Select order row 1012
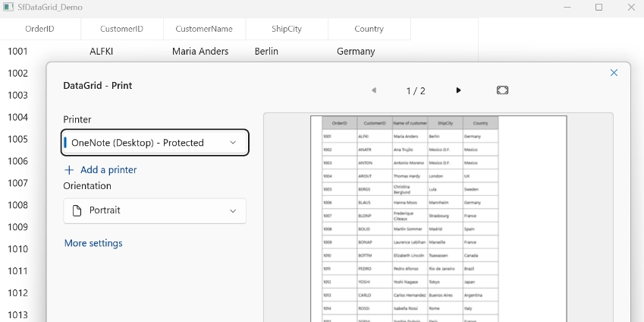644x322 pixels. pos(17,293)
